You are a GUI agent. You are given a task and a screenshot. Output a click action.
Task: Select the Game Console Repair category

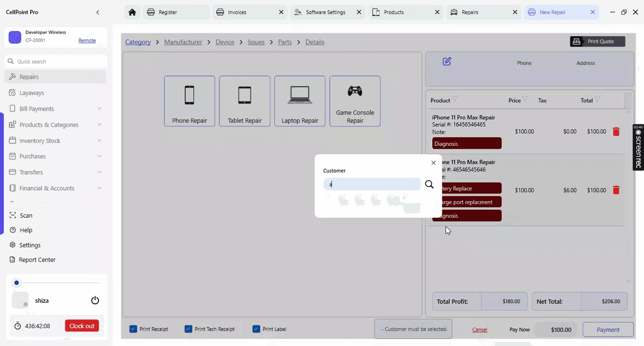tap(355, 101)
